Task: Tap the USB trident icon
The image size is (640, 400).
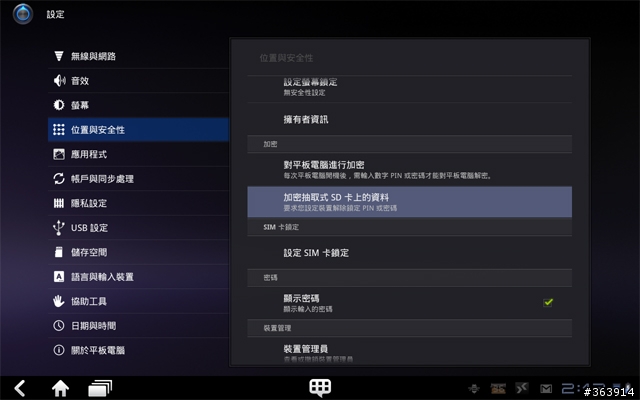Action: click(x=59, y=227)
